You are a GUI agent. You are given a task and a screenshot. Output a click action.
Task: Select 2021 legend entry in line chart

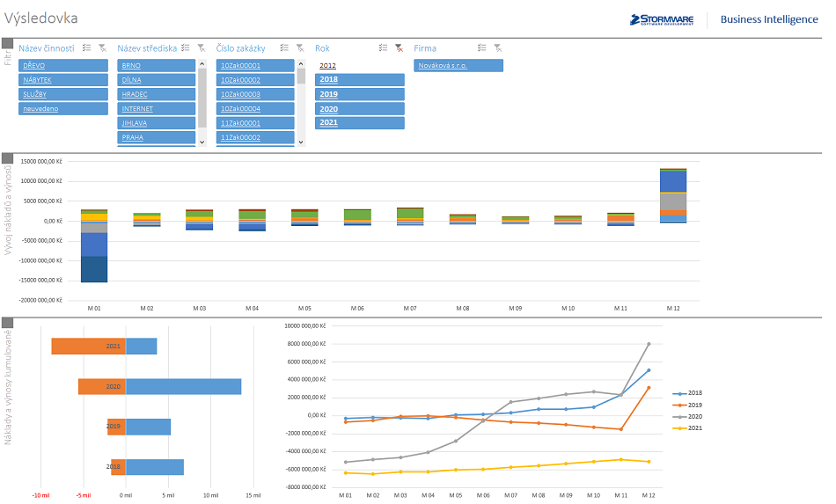pyautogui.click(x=688, y=428)
